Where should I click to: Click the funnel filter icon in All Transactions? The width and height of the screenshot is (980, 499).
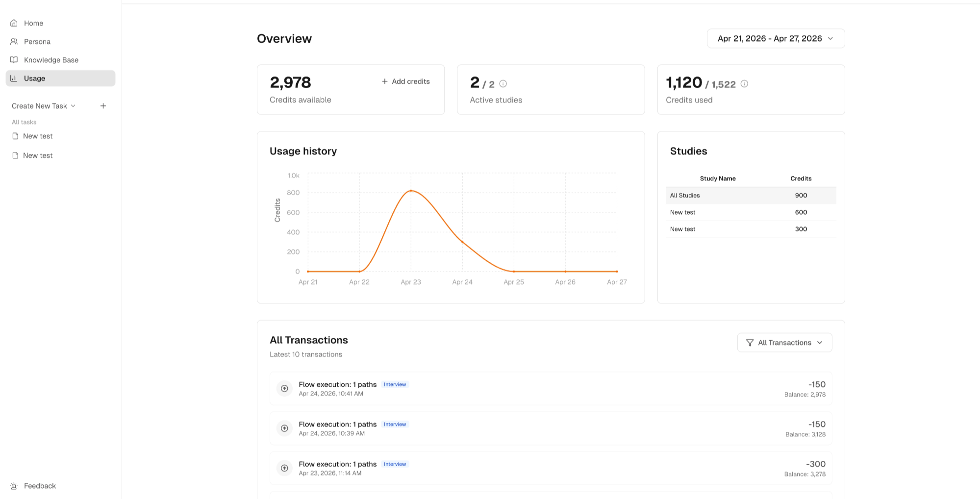[750, 343]
